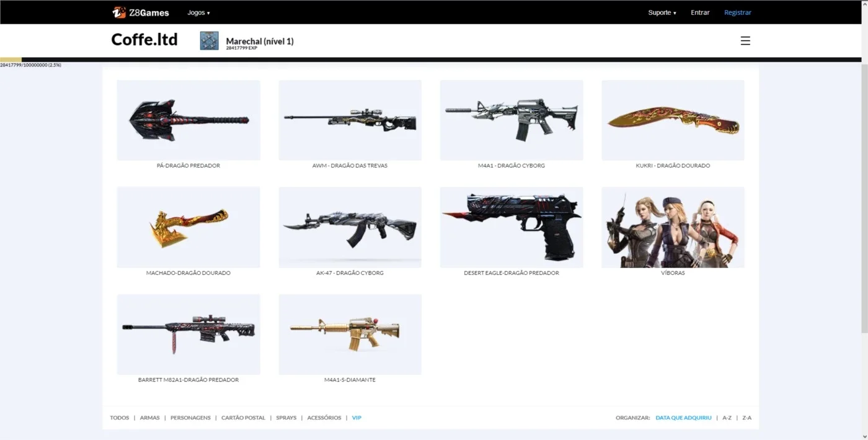Filter inventory by Acessórios
The image size is (868, 440).
[324, 418]
